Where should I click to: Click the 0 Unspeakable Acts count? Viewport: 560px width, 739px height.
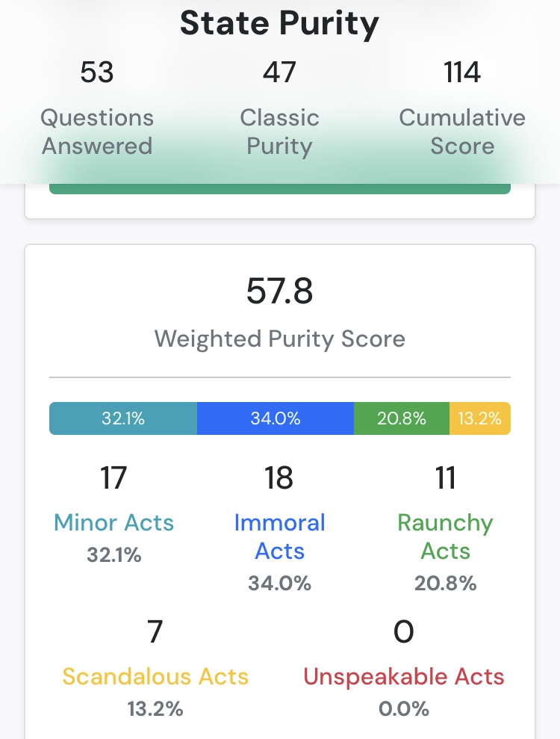coord(404,631)
